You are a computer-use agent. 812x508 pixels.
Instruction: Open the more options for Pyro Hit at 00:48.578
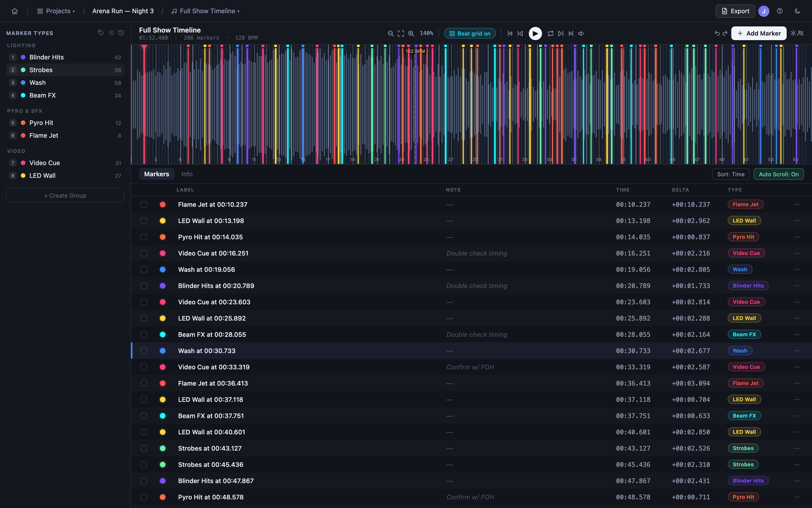tap(797, 497)
